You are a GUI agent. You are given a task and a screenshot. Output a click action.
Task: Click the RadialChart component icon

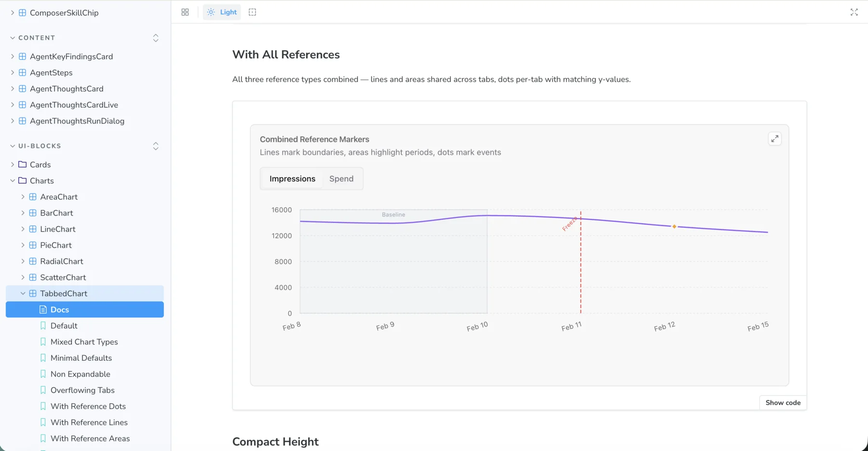point(33,261)
